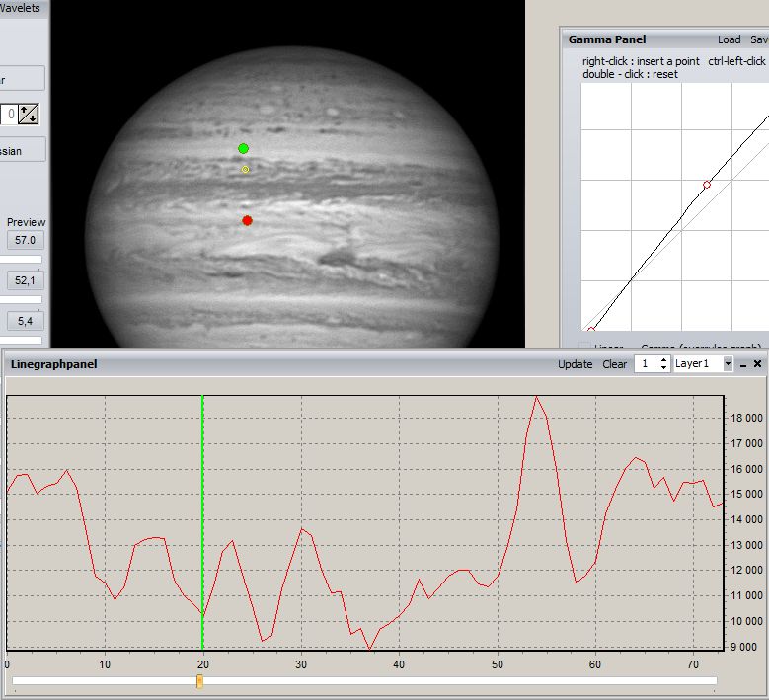Click the slider bar beneath the 57.0 value
This screenshot has height=700, width=769.
click(21, 259)
